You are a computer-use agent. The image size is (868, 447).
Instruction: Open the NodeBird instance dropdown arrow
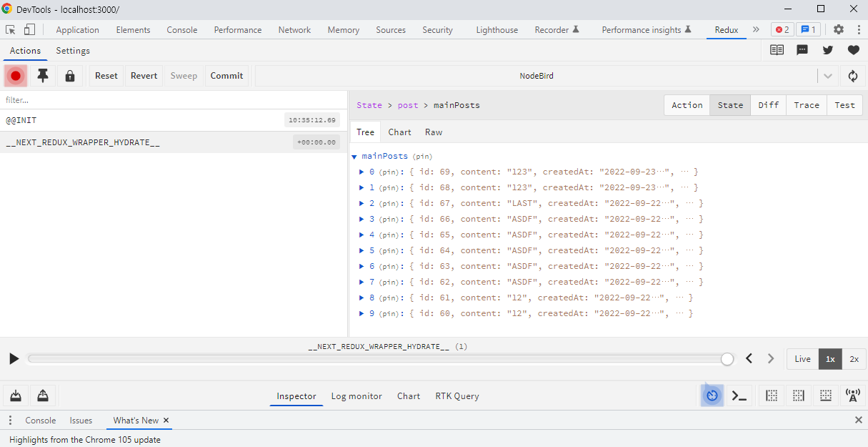827,76
